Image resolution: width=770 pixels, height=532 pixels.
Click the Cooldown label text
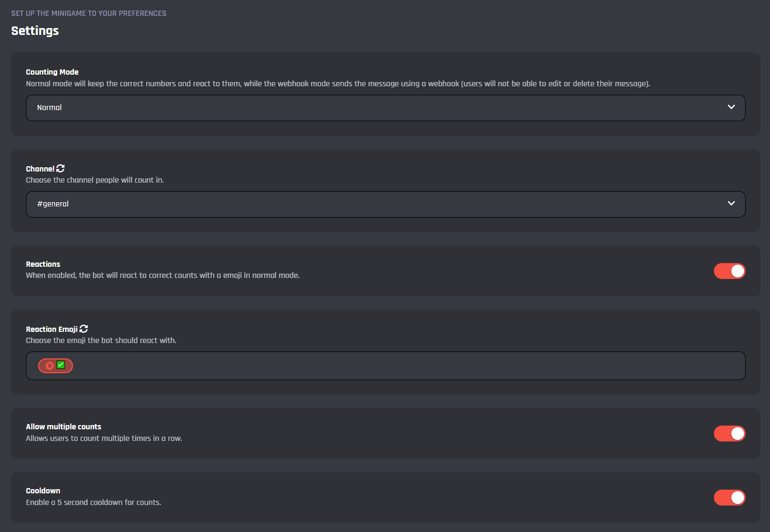coord(43,491)
